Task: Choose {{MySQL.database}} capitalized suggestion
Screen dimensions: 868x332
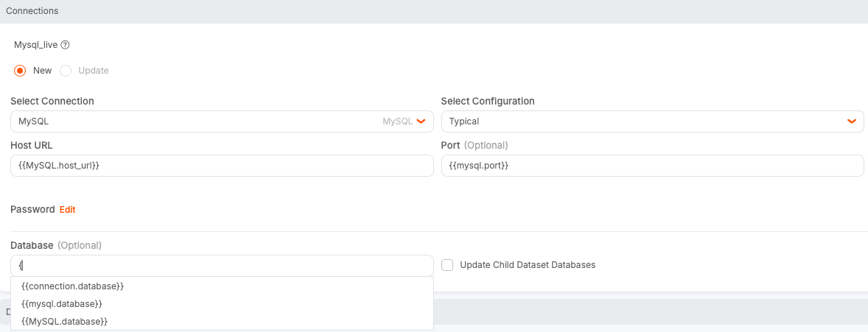Action: coord(222,322)
